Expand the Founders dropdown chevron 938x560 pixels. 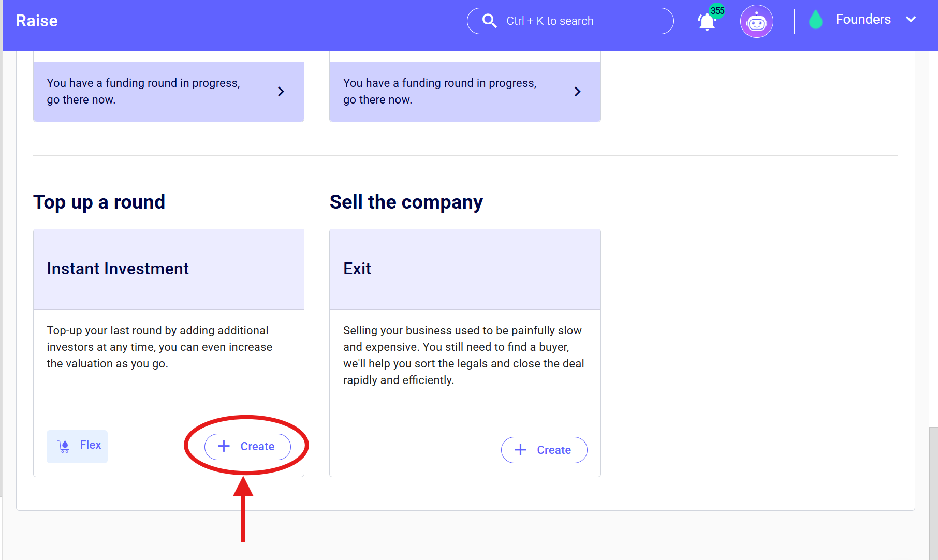[911, 20]
